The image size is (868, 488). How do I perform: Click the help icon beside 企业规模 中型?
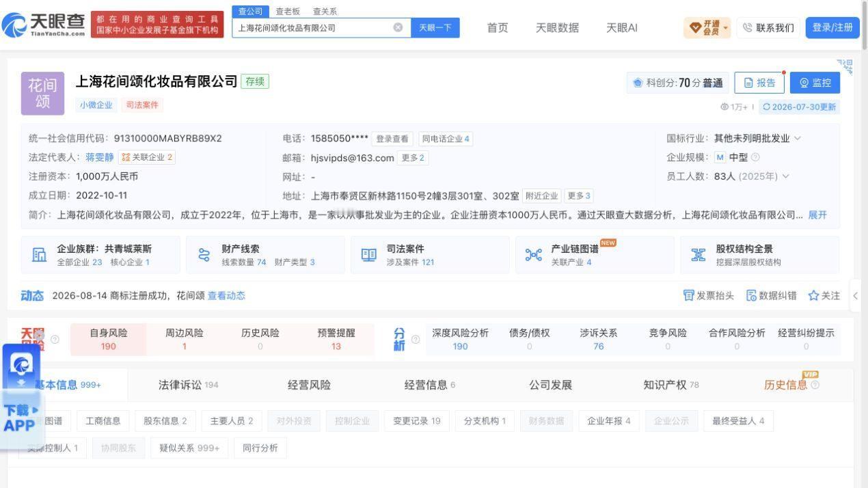pyautogui.click(x=755, y=157)
